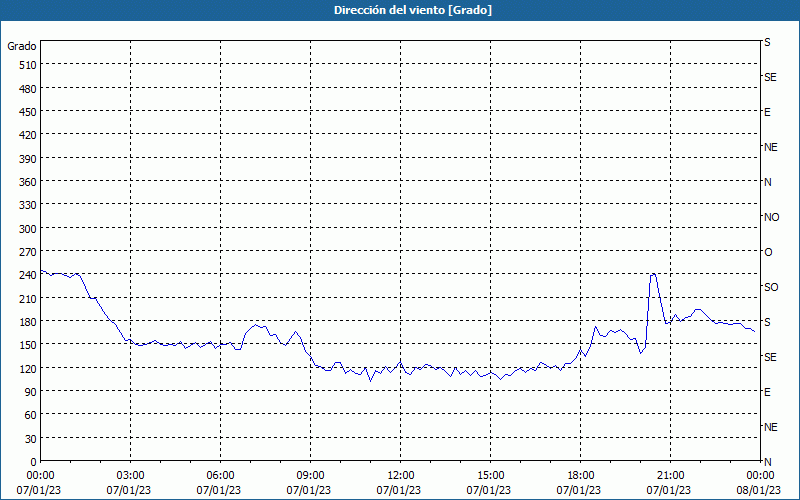800x500 pixels.
Task: Click the 12:00 time axis label
Action: [401, 476]
